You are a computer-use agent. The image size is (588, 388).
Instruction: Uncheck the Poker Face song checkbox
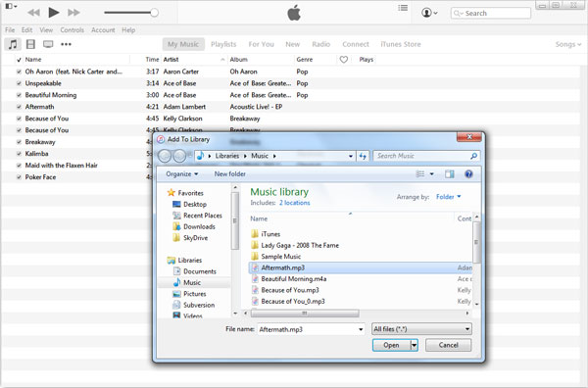tap(19, 177)
